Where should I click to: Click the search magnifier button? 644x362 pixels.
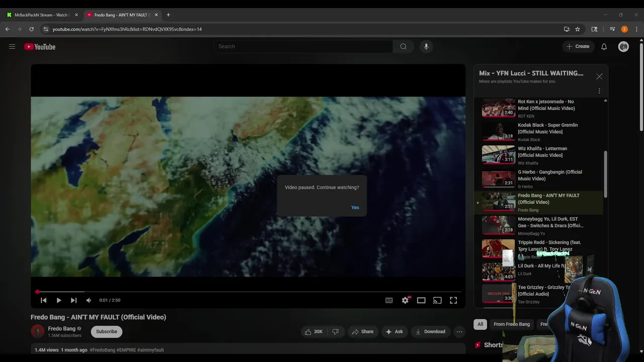point(403,46)
